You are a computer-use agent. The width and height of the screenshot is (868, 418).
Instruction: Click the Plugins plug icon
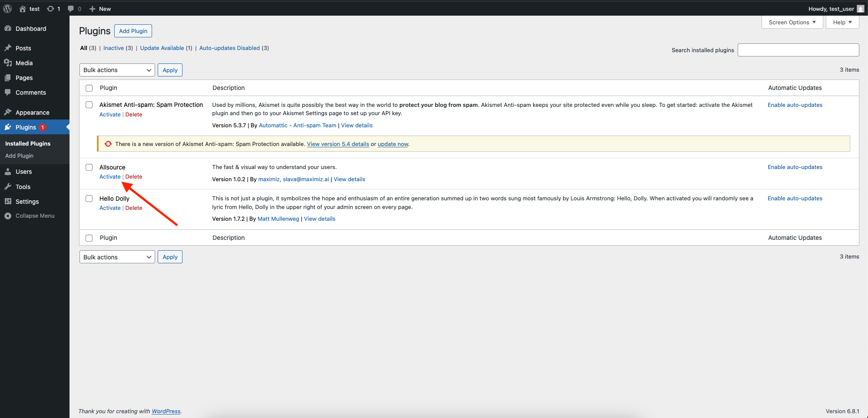click(x=8, y=127)
